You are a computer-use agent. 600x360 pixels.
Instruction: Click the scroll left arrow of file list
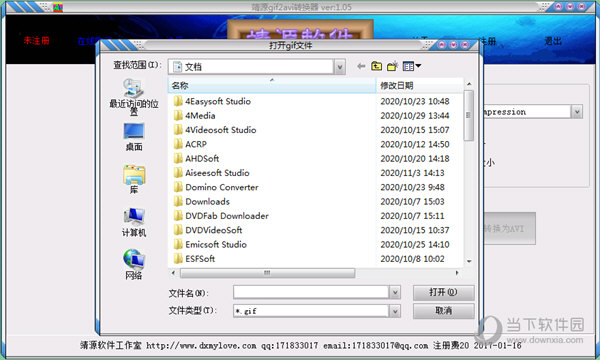click(x=173, y=273)
